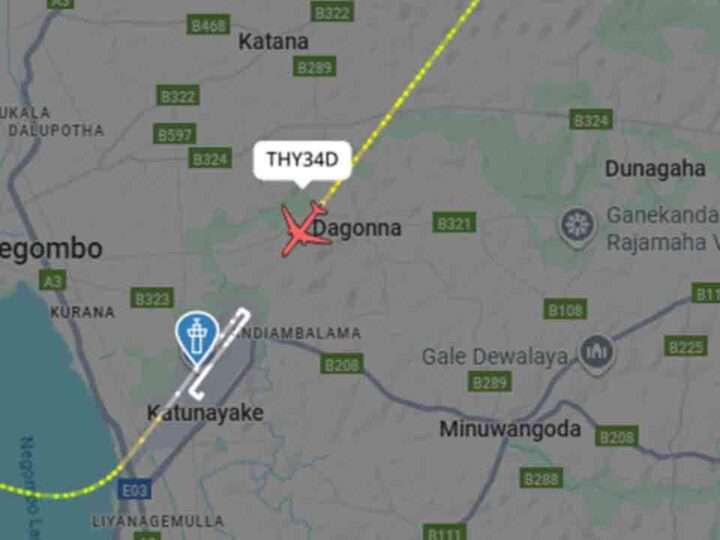Click the Dunagaha place label

point(655,169)
